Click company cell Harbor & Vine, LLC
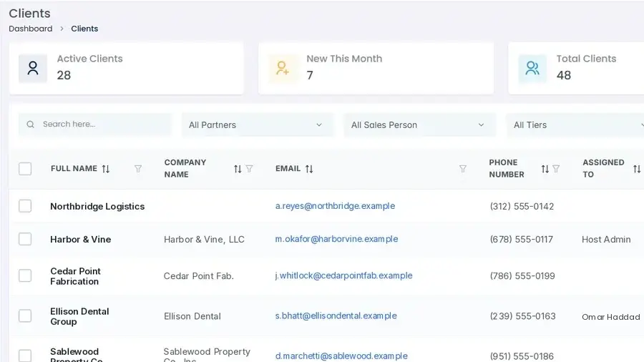644x362 pixels. 204,239
